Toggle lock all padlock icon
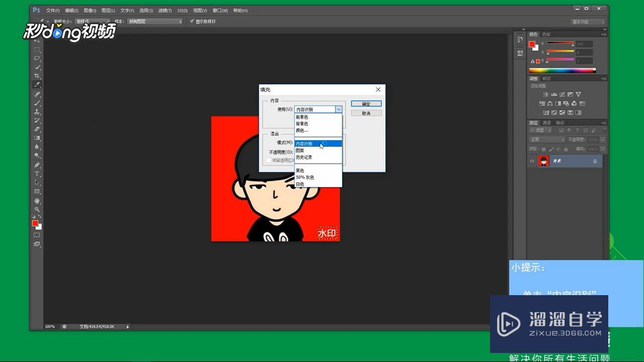The image size is (644, 362). (x=566, y=149)
